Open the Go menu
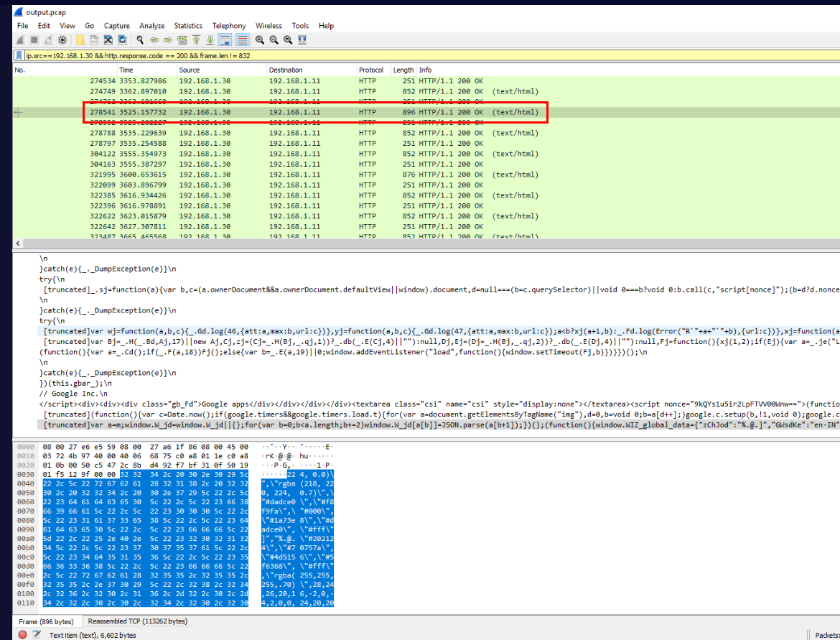840x640 pixels. [x=90, y=26]
